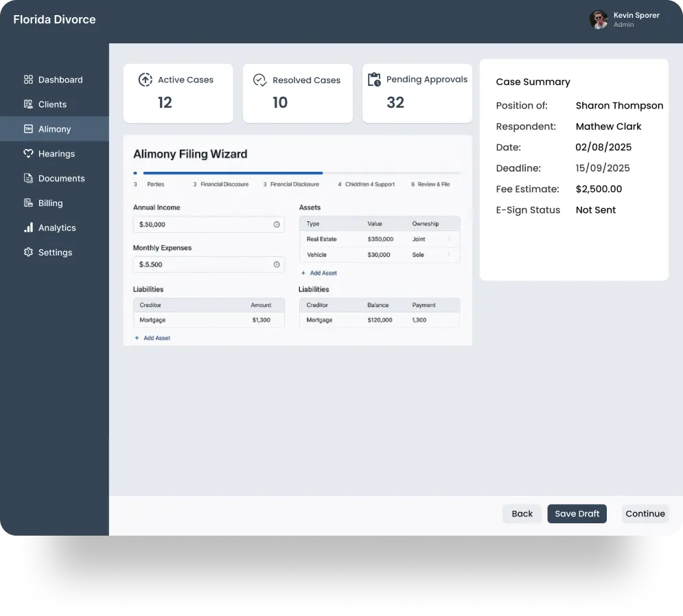Click the Dashboard grid icon in sidebar
The width and height of the screenshot is (683, 616).
(28, 80)
